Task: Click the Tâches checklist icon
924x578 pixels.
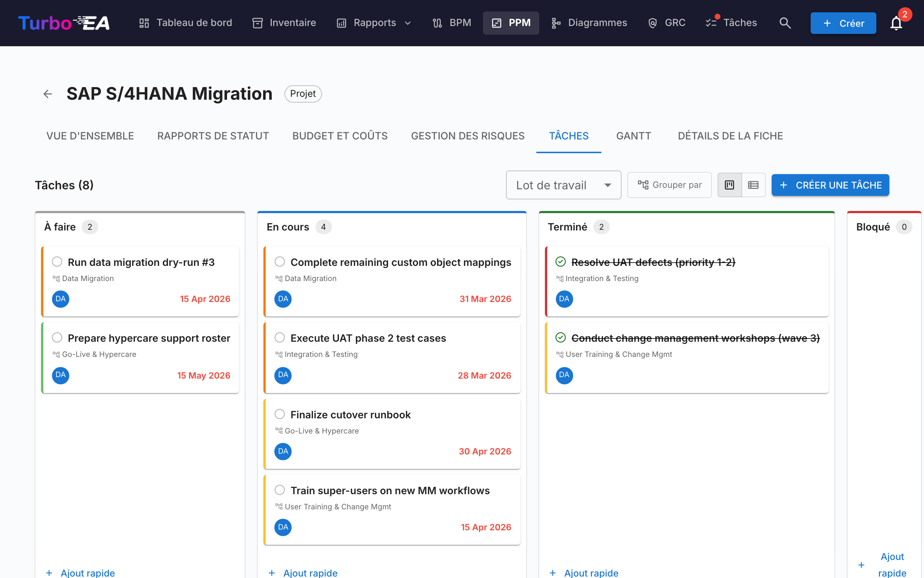Action: [711, 23]
